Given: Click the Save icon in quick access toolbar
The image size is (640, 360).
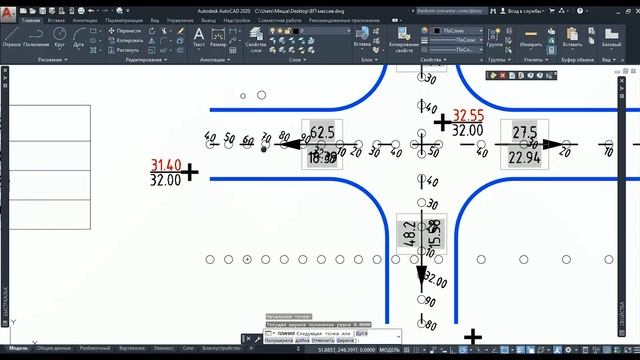Looking at the screenshot, I should tap(42, 11).
